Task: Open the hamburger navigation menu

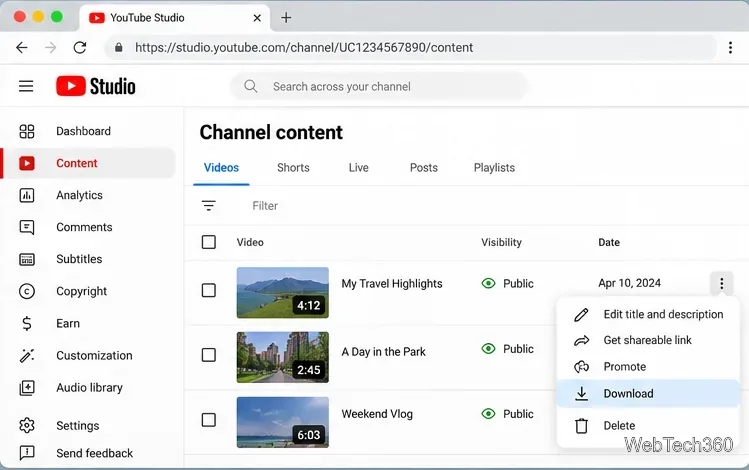Action: point(26,86)
